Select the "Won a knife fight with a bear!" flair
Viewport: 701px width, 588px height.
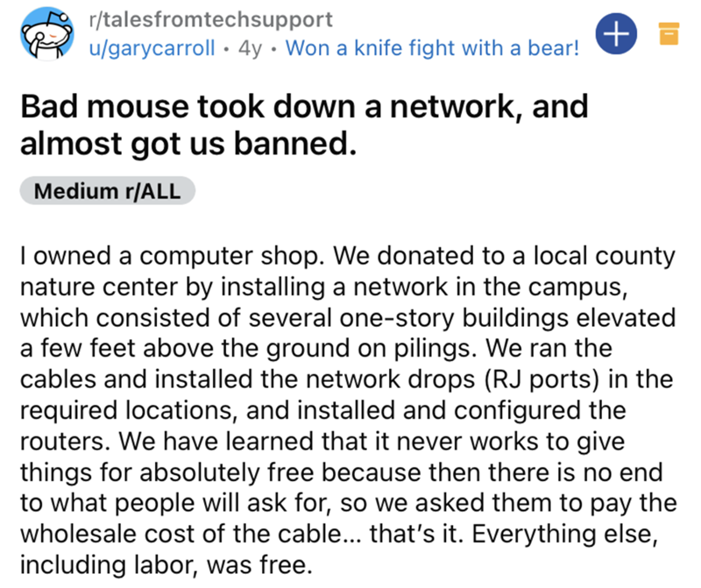click(x=432, y=47)
